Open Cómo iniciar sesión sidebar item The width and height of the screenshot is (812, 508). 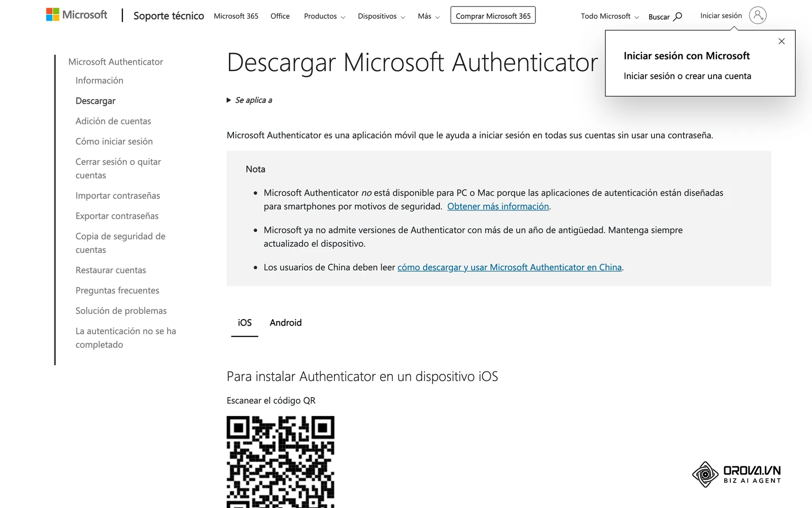point(114,141)
